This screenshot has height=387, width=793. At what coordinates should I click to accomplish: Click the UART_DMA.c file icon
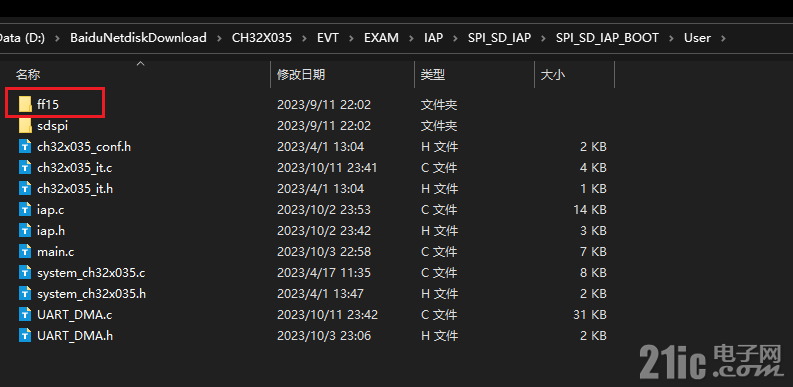[25, 314]
